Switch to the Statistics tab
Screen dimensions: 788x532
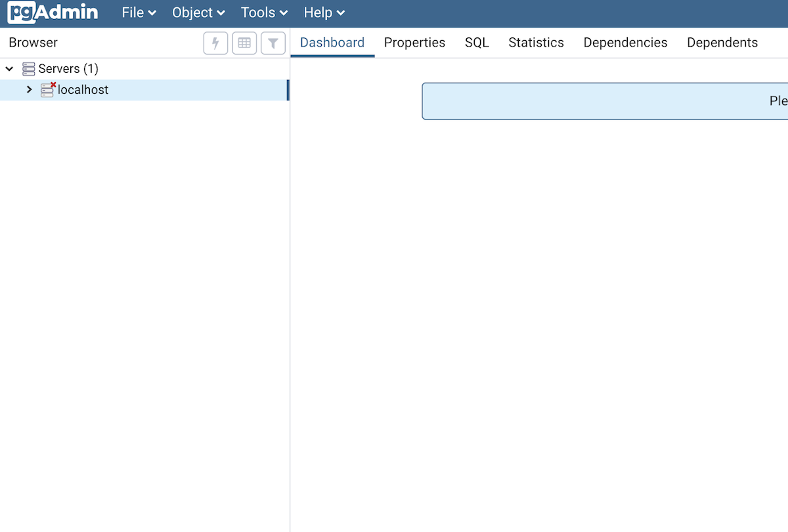(536, 43)
